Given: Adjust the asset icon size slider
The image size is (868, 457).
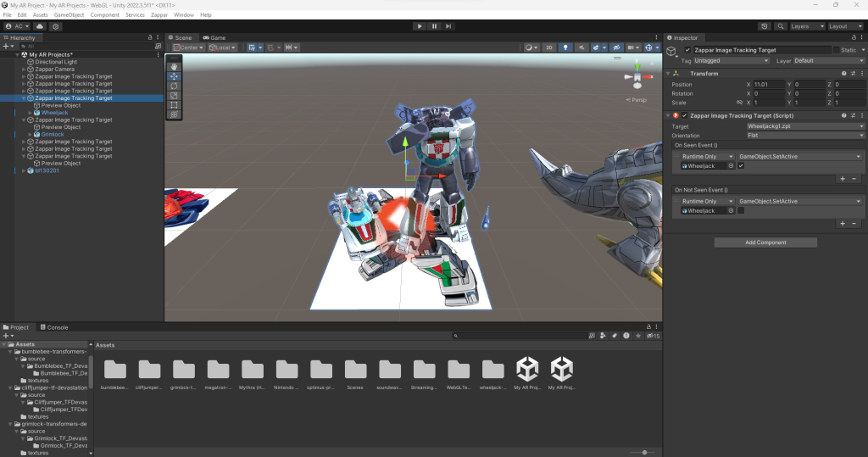Looking at the screenshot, I should (x=646, y=453).
